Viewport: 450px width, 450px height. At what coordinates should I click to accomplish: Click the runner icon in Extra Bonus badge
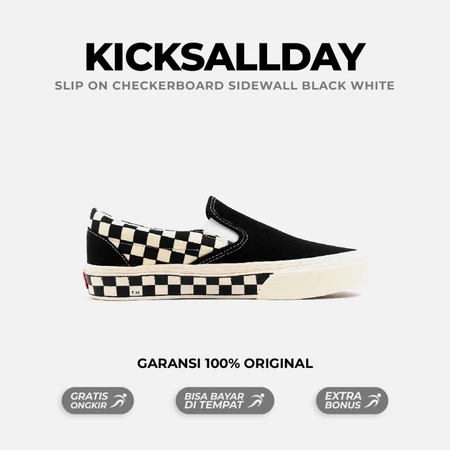[373, 400]
